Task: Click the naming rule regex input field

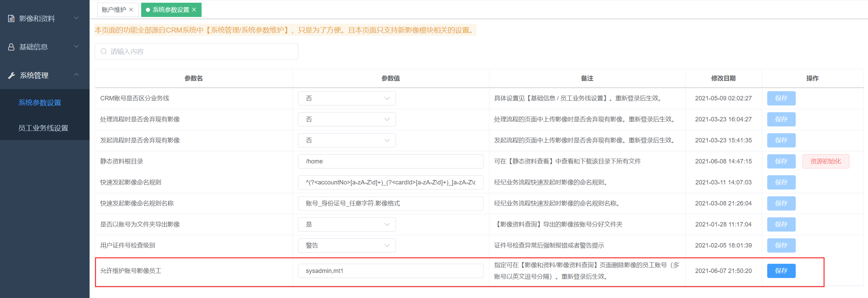Action: point(391,182)
